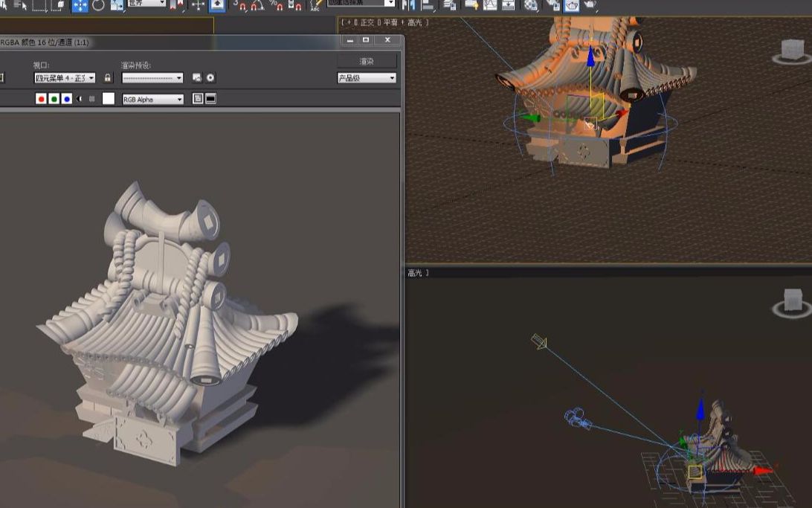Select the Select and Scale tool
The width and height of the screenshot is (812, 508).
click(x=117, y=7)
